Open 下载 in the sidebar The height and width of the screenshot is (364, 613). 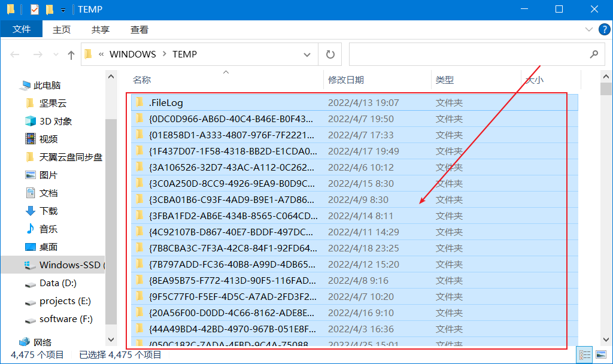pos(48,211)
